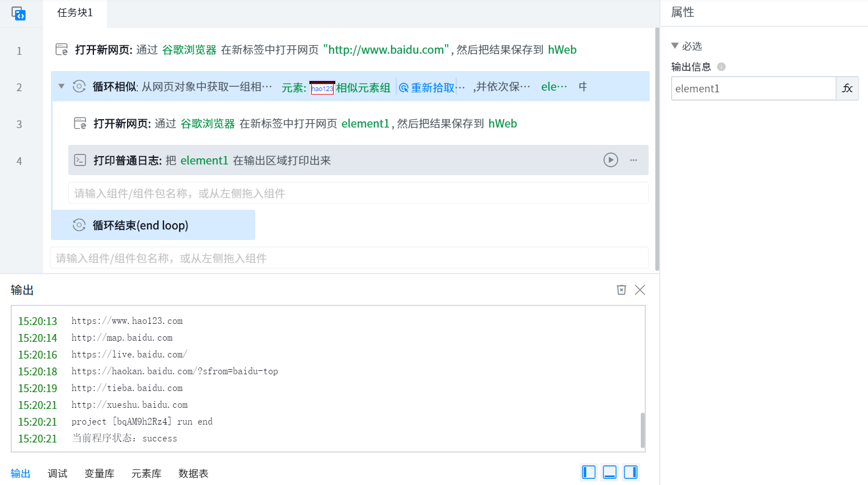Image resolution: width=868 pixels, height=485 pixels.
Task: Click the pin icon on loop row
Action: pos(583,87)
